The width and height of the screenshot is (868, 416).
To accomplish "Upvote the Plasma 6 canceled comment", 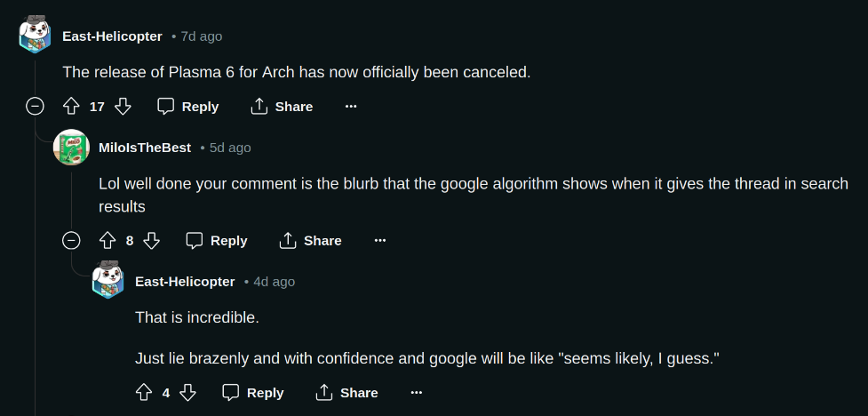I will pyautogui.click(x=72, y=107).
